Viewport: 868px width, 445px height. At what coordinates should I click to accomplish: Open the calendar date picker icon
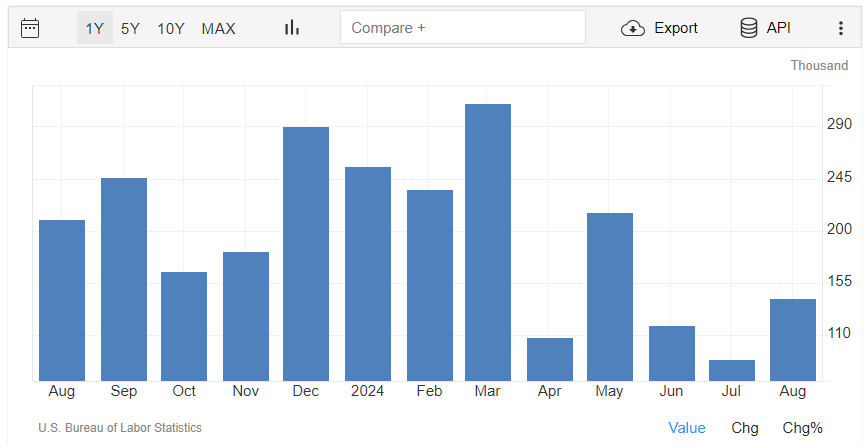click(x=30, y=28)
